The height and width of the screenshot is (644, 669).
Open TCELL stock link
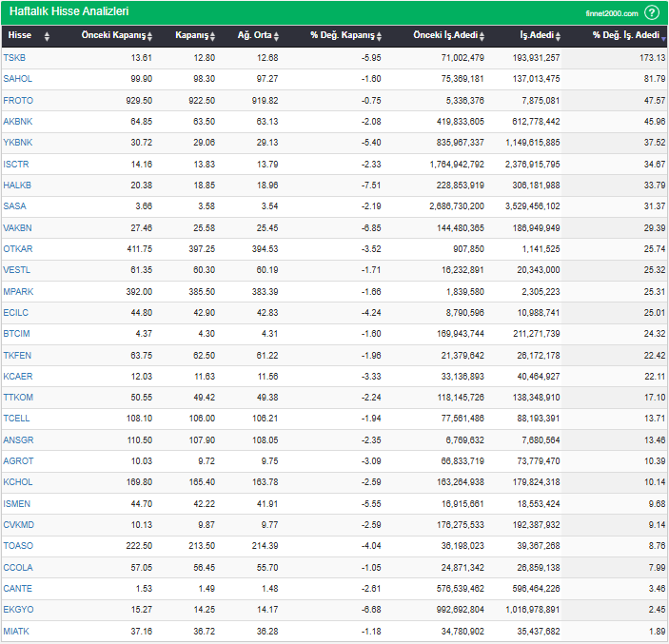coord(16,418)
